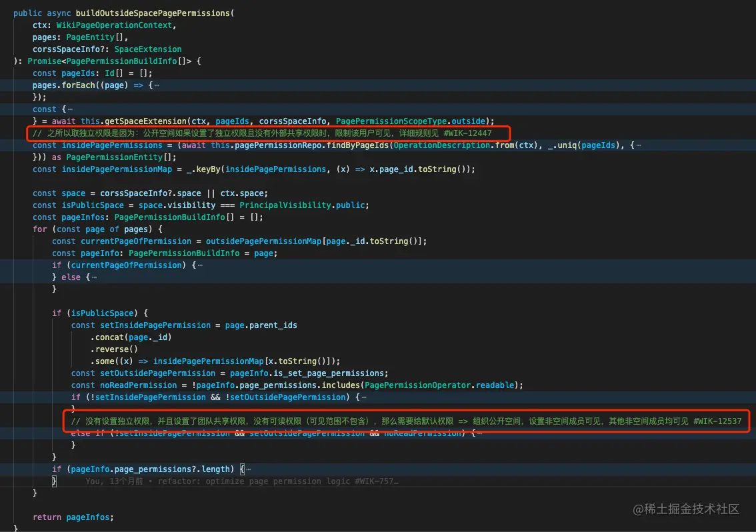Click the is_set_page_permissions property
The width and height of the screenshot is (756, 532).
(x=329, y=373)
